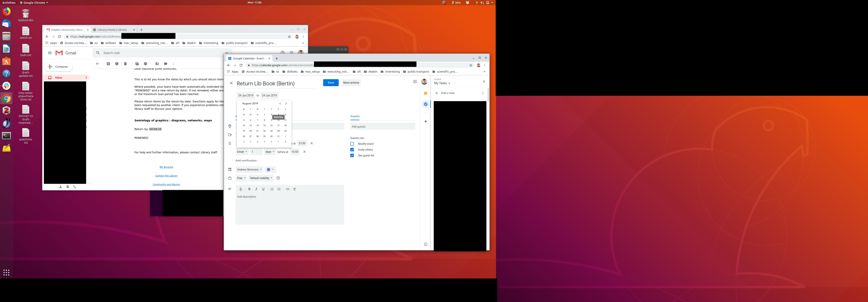Click the Gmail archive icon
This screenshot has height=302, width=868.
tap(108, 64)
